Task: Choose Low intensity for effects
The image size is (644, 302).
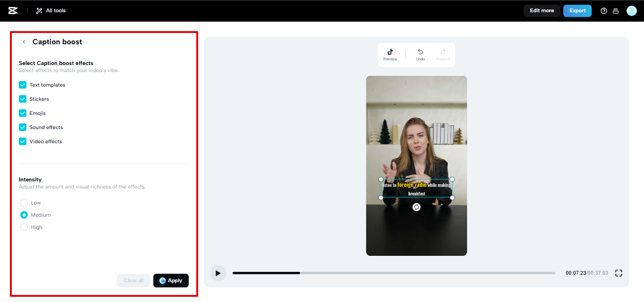Action: point(24,203)
